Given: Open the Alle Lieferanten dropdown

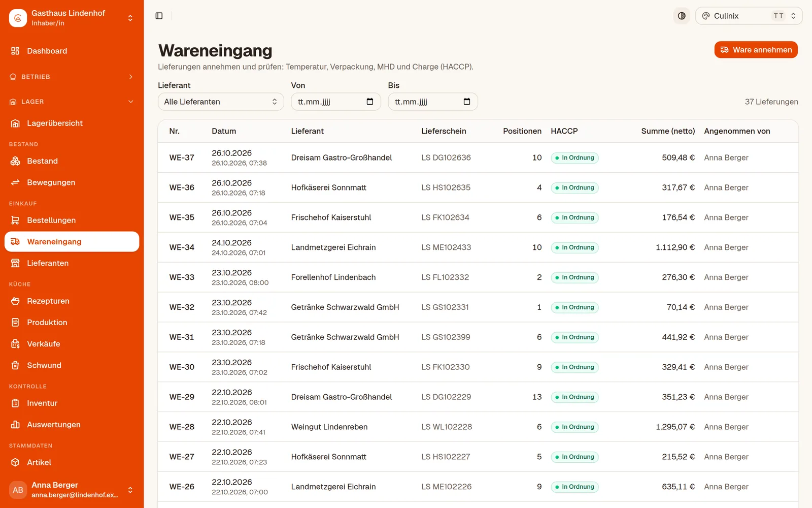Looking at the screenshot, I should 221,102.
